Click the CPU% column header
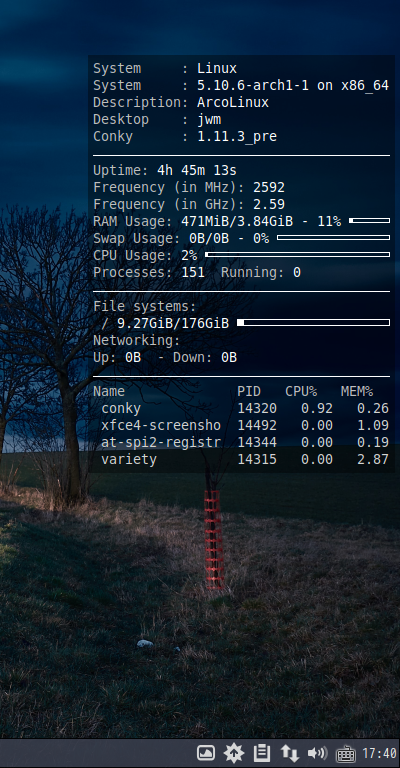Screen dimensions: 400x768 pyautogui.click(x=301, y=391)
